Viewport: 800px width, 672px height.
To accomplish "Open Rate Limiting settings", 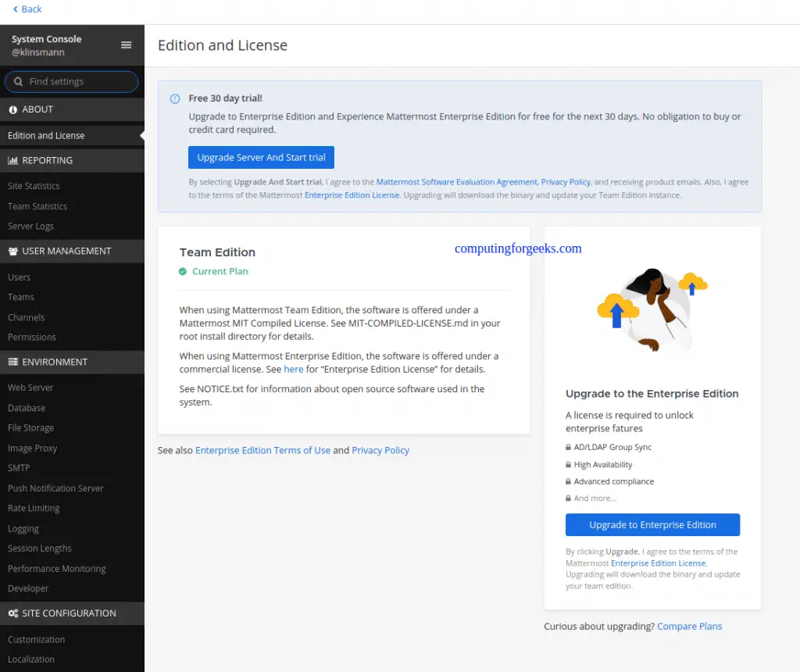I will pyautogui.click(x=34, y=509).
